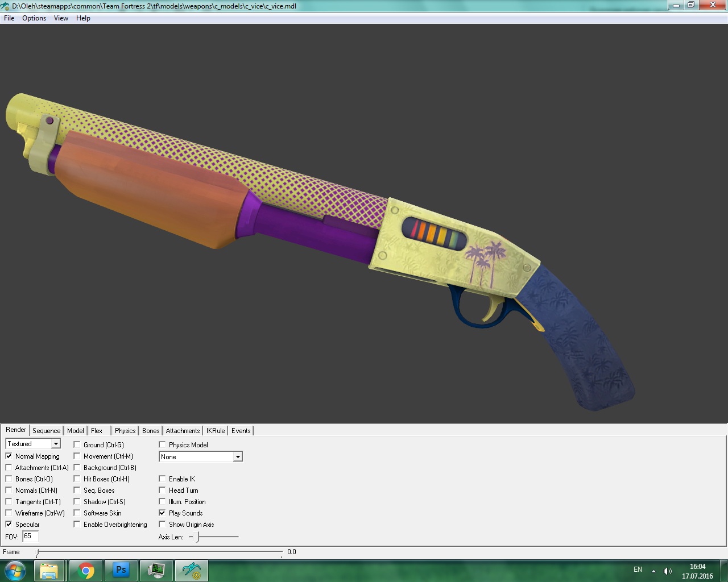This screenshot has width=728, height=582.
Task: Click the Frame timeline slider handle
Action: tap(38, 552)
